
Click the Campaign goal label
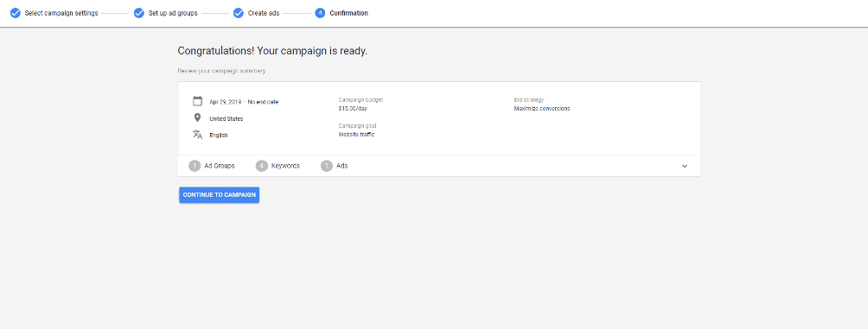pyautogui.click(x=357, y=126)
